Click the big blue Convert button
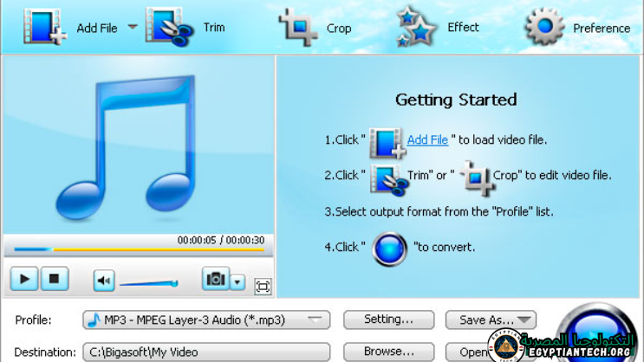 598,329
